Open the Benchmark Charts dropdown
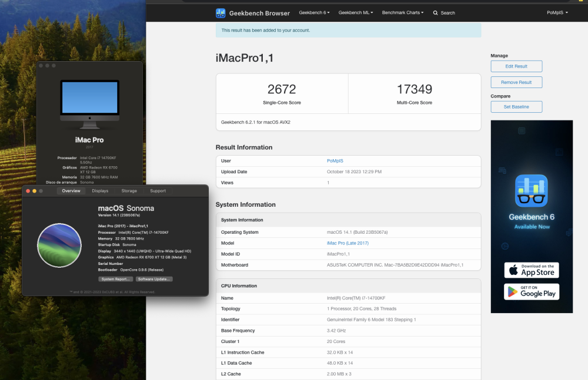 click(x=403, y=13)
